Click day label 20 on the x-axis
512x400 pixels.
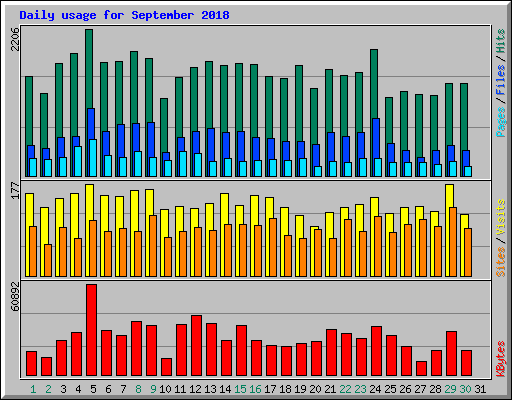(315, 389)
